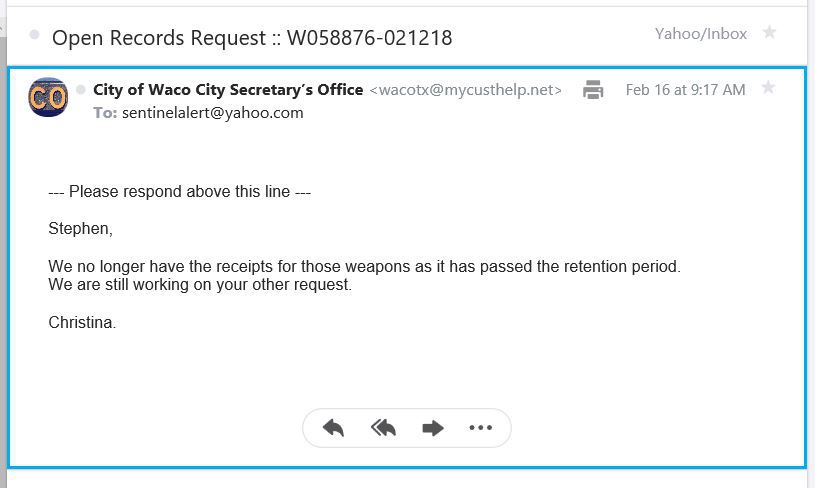Open the three-dot more actions menu
Screen dimensions: 815x488
click(480, 428)
